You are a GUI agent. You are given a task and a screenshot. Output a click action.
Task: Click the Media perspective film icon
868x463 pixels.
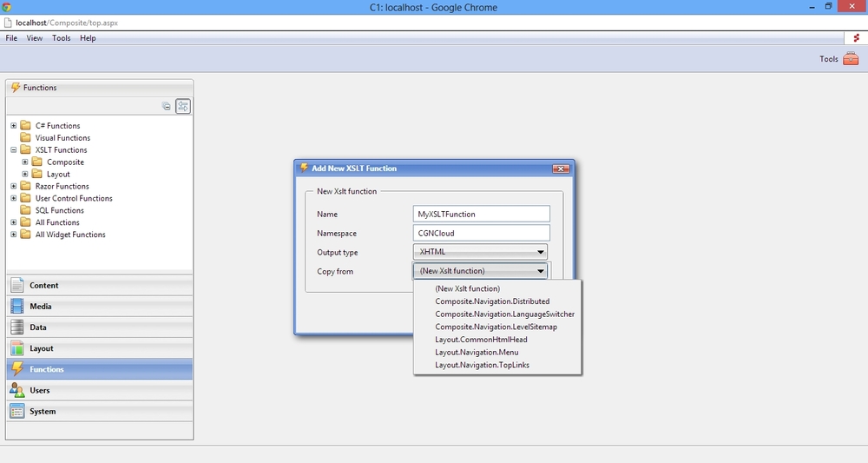pos(17,307)
